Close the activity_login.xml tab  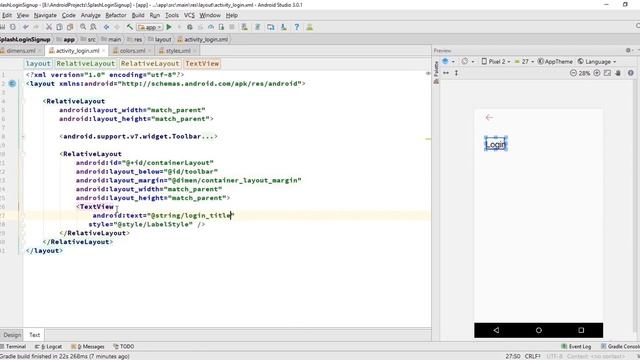[x=104, y=51]
